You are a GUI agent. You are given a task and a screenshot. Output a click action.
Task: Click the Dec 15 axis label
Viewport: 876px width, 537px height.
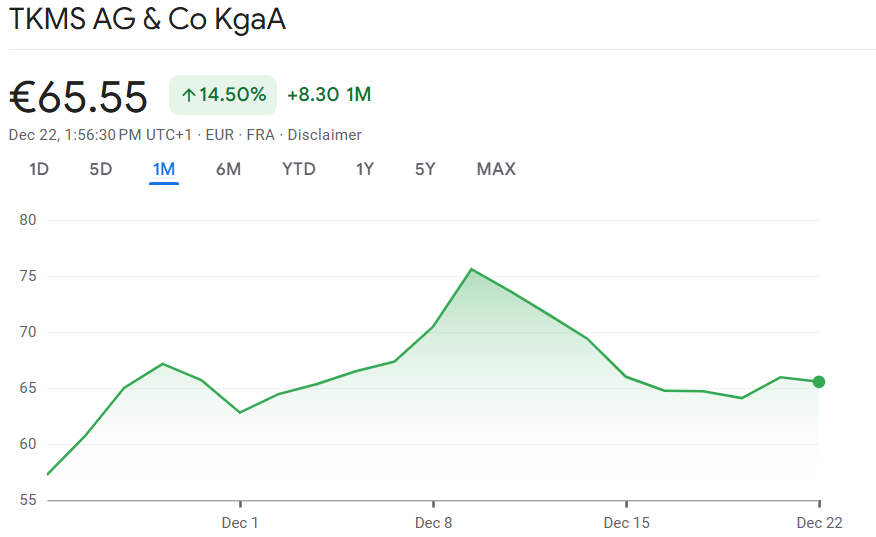(627, 523)
